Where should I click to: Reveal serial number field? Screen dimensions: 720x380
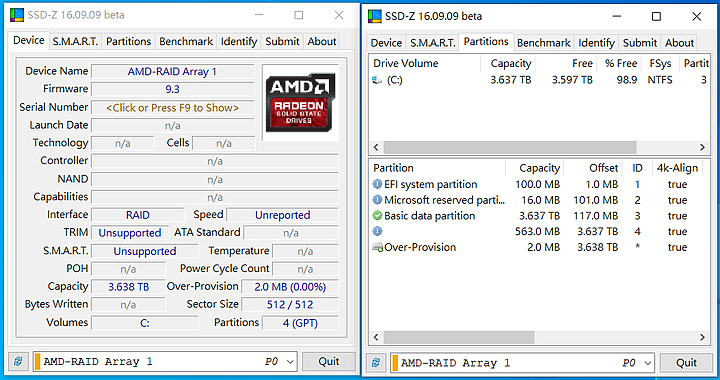click(173, 108)
